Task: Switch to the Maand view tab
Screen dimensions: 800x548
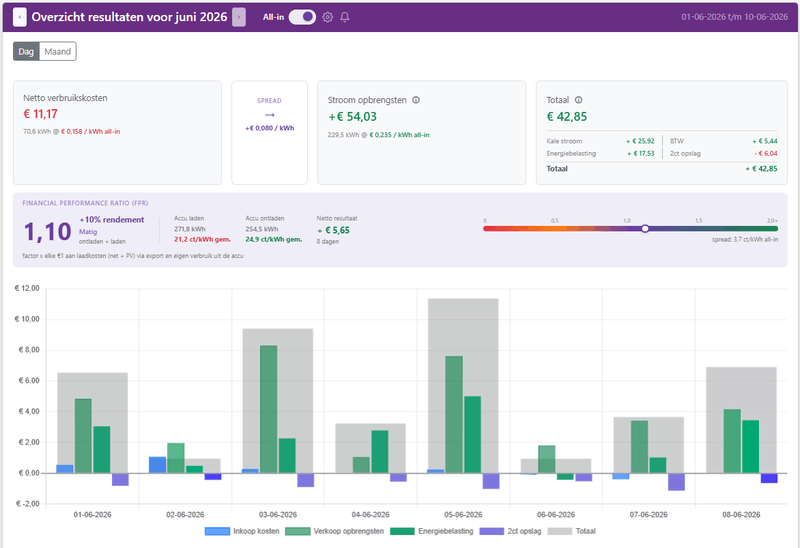Action: tap(58, 52)
